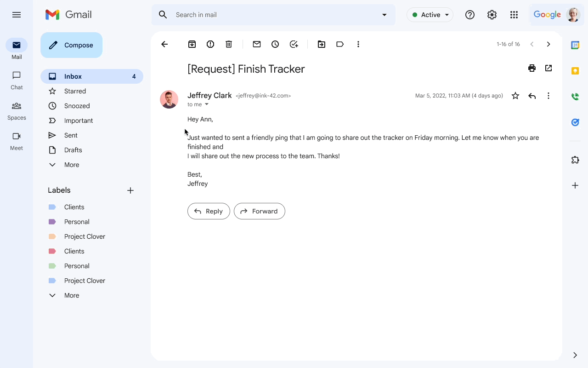Move the email to another folder

pyautogui.click(x=322, y=44)
